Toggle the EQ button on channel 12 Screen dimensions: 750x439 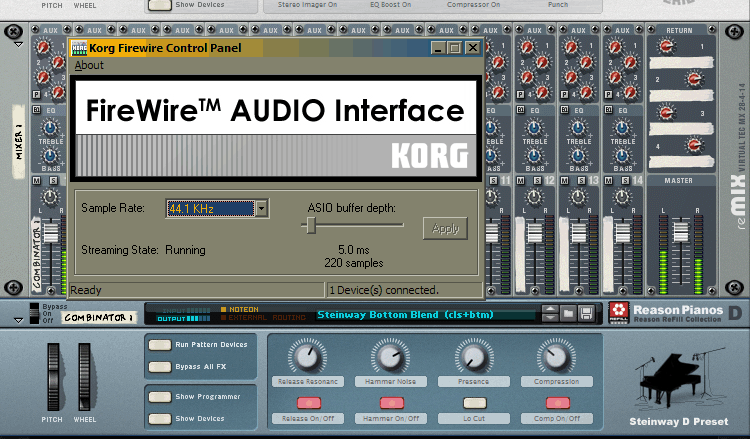click(x=520, y=110)
